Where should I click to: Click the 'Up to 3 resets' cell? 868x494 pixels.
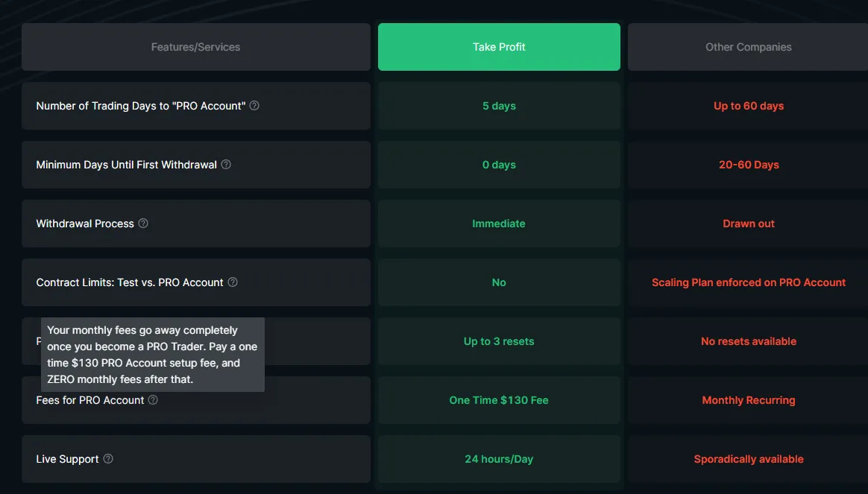499,341
